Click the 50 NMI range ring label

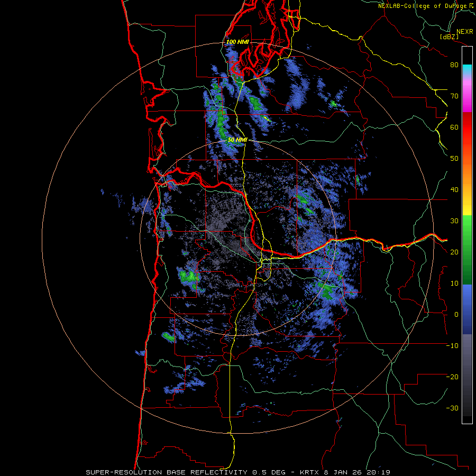coord(237,140)
